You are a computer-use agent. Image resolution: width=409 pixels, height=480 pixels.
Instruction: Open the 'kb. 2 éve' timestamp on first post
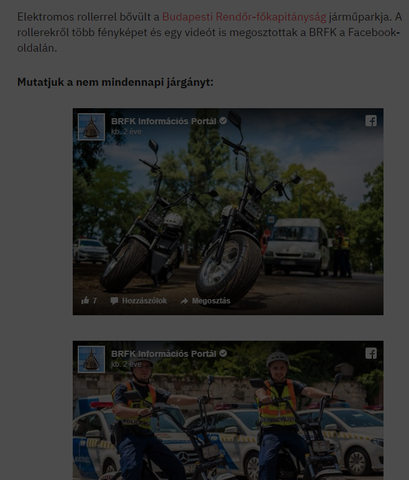(x=126, y=131)
